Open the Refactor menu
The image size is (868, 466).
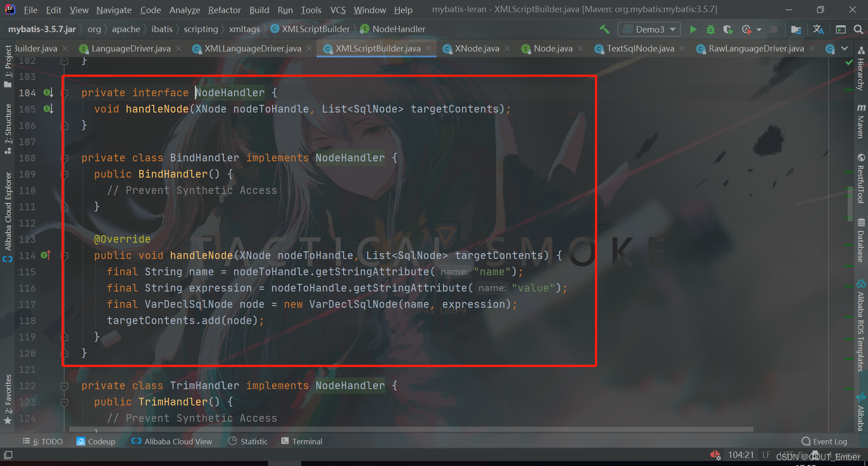point(224,9)
